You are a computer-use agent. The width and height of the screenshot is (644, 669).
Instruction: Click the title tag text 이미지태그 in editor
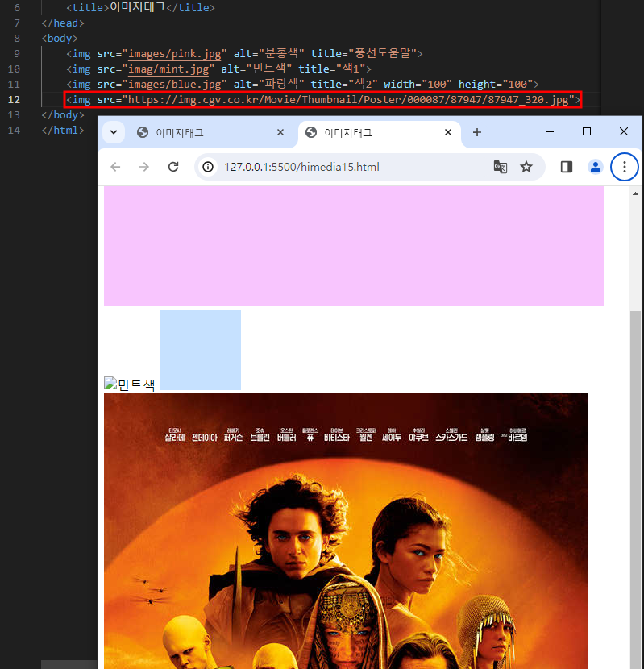(137, 7)
